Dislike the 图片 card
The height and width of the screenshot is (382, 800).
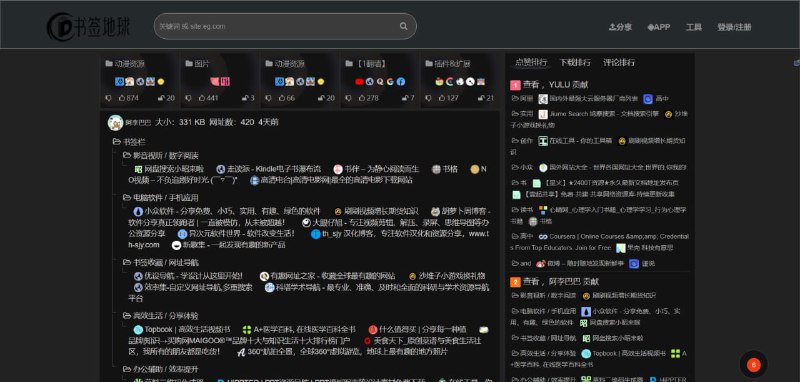coord(189,98)
